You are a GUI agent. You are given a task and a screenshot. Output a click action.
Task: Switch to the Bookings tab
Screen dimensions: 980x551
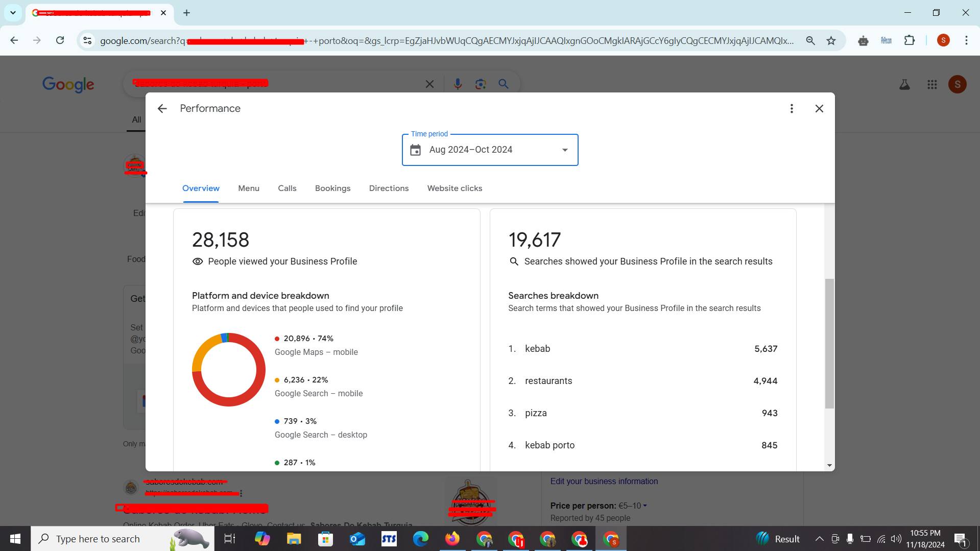(x=332, y=188)
